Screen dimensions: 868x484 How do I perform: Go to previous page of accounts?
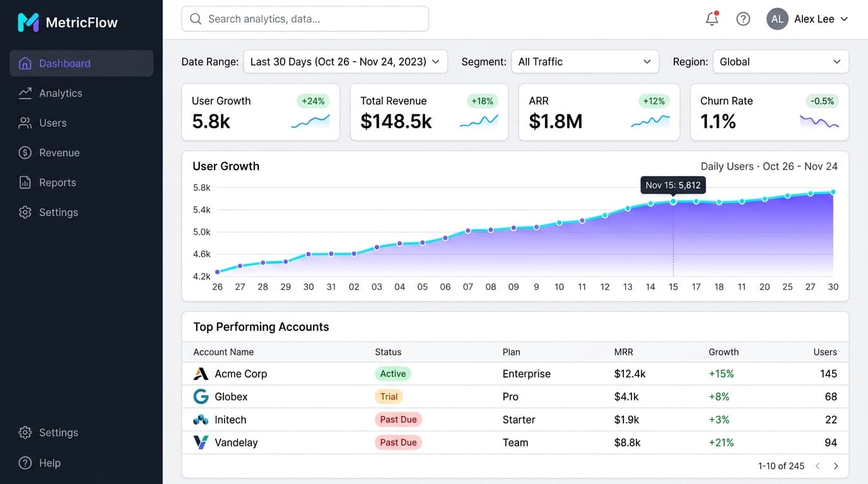(x=818, y=466)
